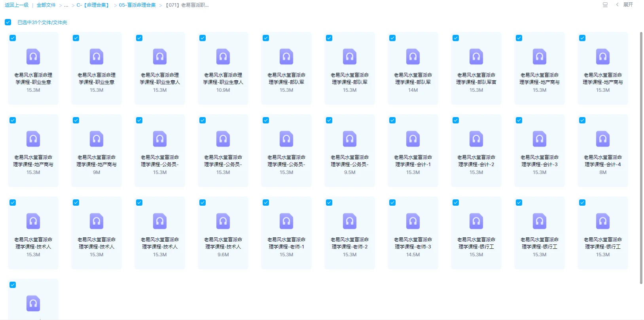This screenshot has width=644, height=320.
Task: Click file name ending 部队军官
Action: click(x=476, y=78)
